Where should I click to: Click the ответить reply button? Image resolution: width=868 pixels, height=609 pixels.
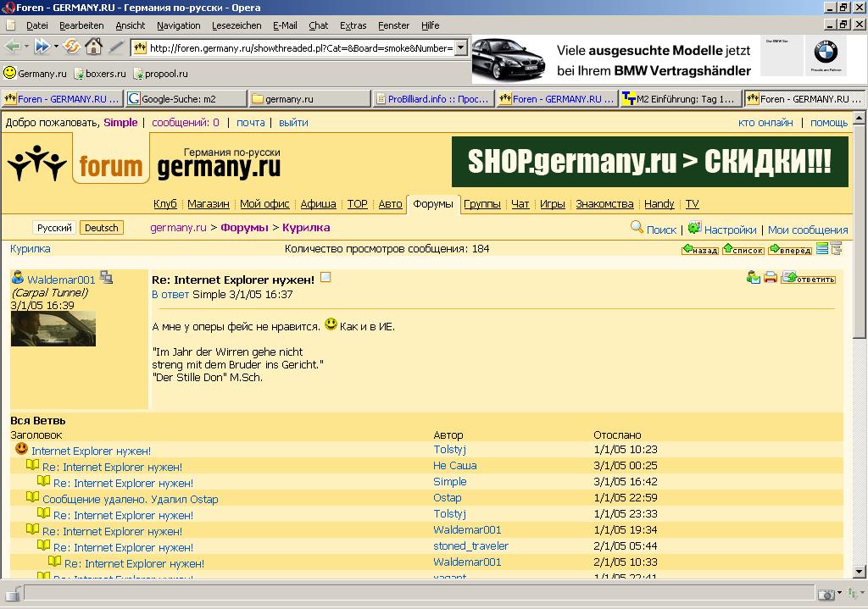click(808, 278)
